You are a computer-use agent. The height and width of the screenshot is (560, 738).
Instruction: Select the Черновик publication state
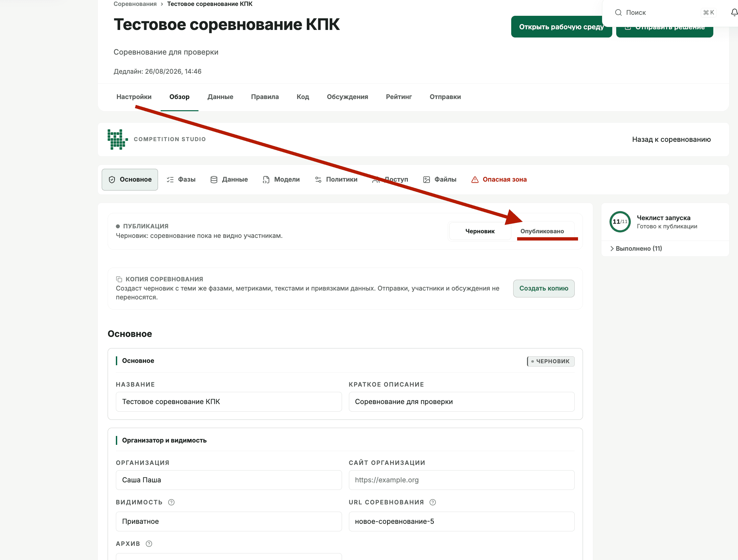pos(480,231)
